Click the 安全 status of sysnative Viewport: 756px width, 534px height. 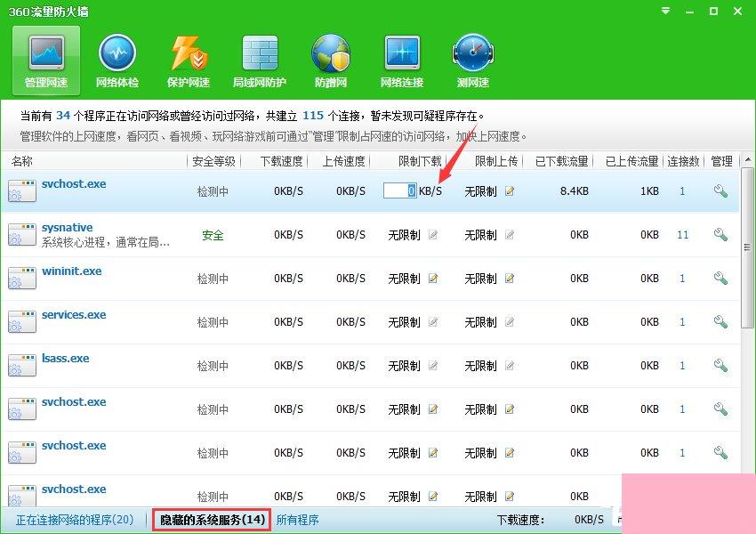[213, 235]
